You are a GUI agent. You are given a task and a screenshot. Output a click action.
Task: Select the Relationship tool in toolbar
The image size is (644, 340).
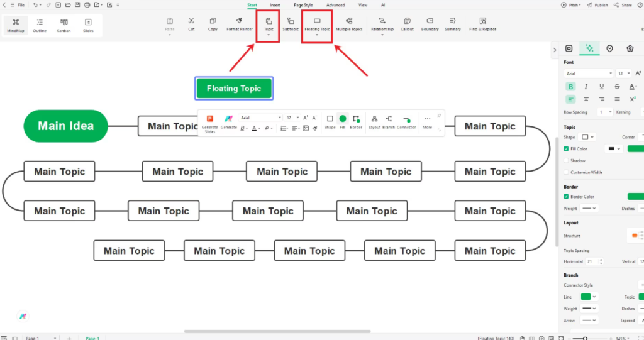click(x=382, y=24)
